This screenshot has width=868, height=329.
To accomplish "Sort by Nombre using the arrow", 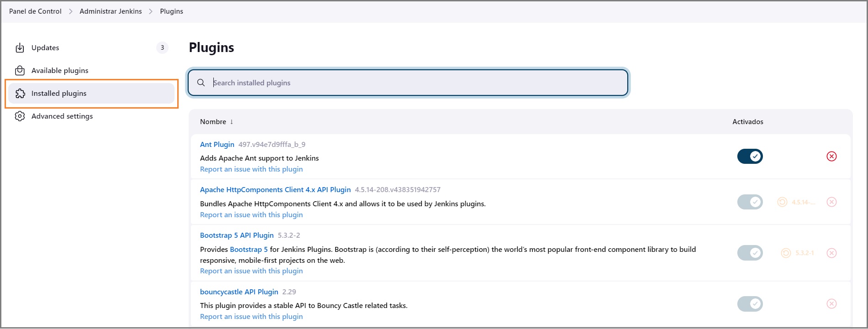I will pyautogui.click(x=232, y=122).
